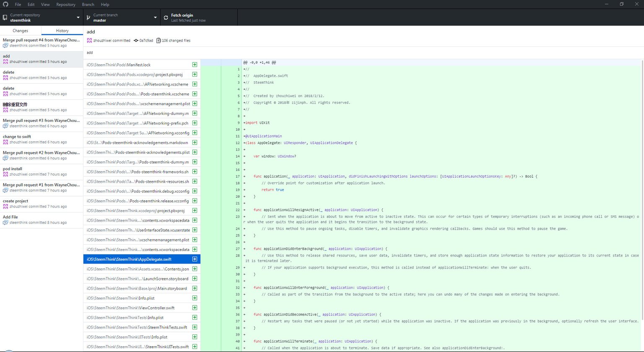Click the 106 changed files icon
The image size is (644, 352).
click(x=158, y=41)
